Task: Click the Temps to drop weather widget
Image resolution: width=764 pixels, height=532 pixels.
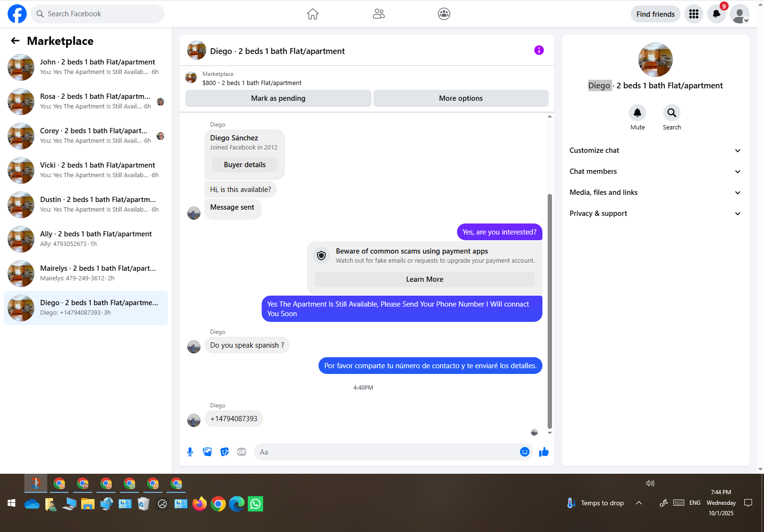Action: (595, 503)
